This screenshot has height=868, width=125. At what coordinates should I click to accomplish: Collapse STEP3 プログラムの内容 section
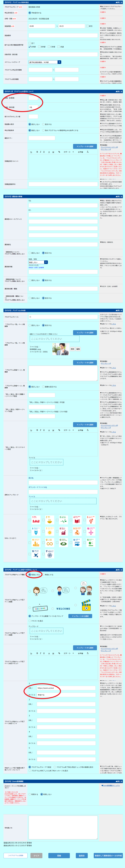coord(119,310)
